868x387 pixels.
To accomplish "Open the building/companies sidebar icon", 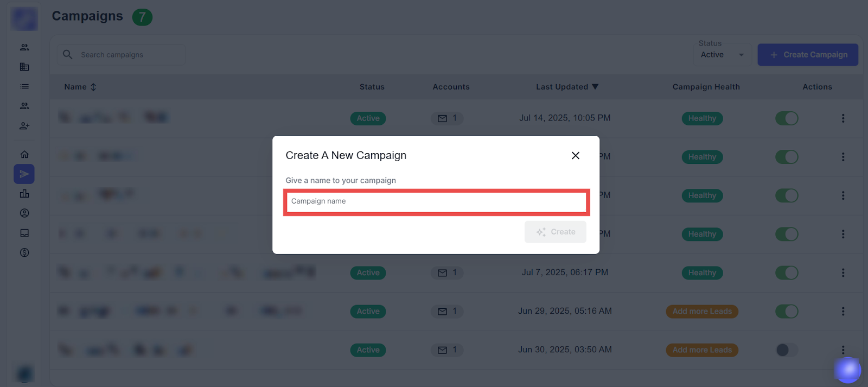I will tap(24, 67).
